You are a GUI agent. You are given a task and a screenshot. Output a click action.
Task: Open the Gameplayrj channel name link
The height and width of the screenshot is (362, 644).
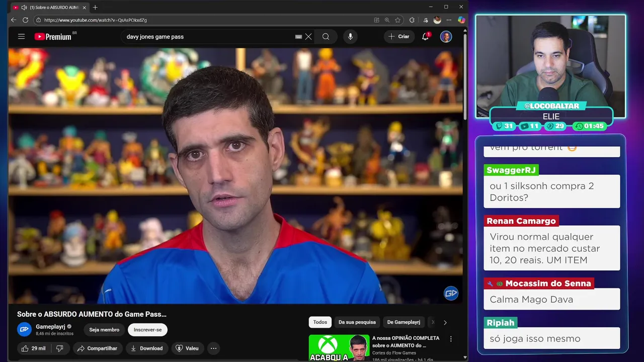click(x=50, y=327)
